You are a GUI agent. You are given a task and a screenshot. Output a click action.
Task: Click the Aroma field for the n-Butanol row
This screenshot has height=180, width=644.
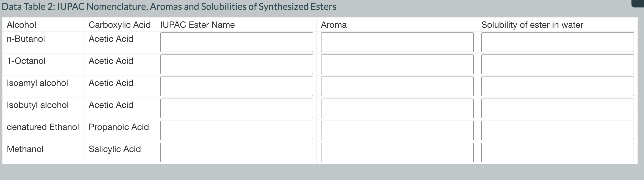(397, 42)
